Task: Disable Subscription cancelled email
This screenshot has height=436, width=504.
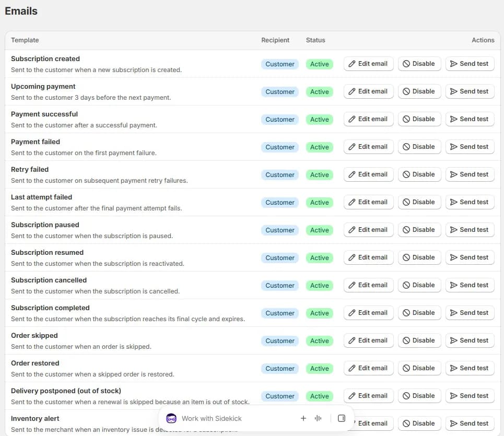Action: click(x=419, y=285)
